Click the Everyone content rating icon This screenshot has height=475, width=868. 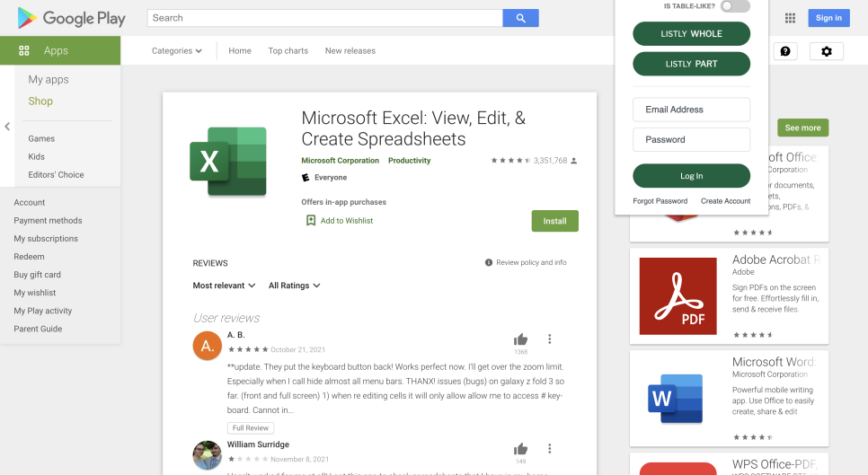click(x=305, y=178)
